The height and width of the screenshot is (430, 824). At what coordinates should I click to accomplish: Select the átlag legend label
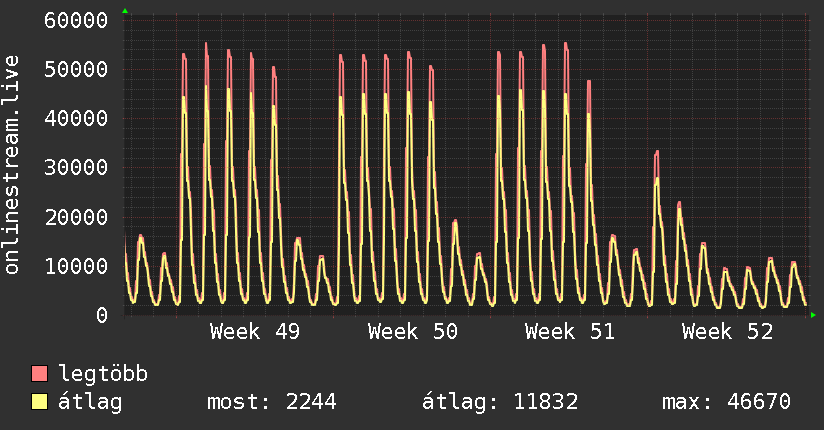pyautogui.click(x=90, y=402)
